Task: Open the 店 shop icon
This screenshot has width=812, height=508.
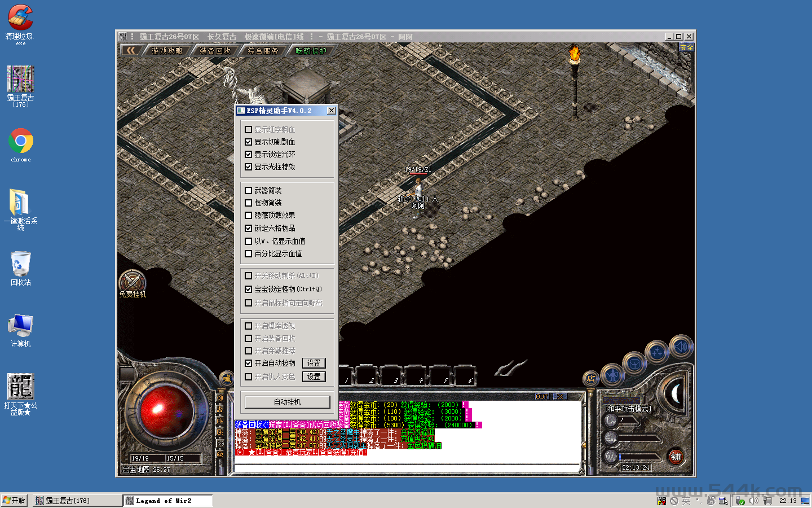Action: [x=591, y=378]
